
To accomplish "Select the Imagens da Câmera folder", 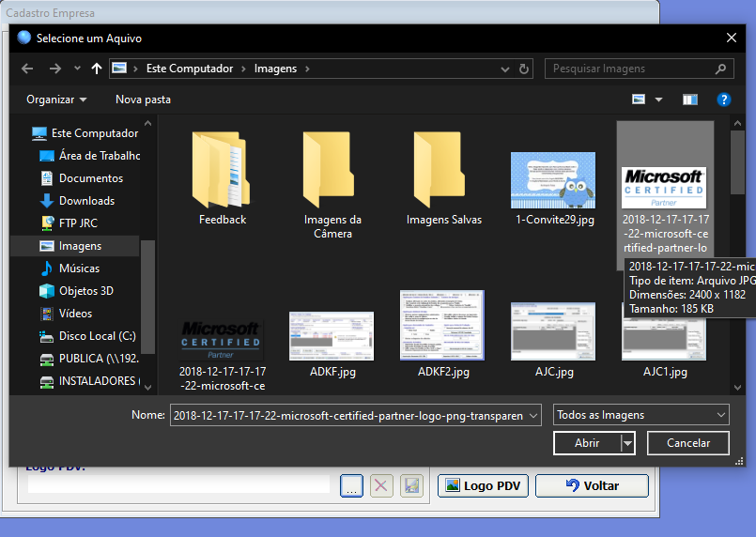I will pos(332,186).
